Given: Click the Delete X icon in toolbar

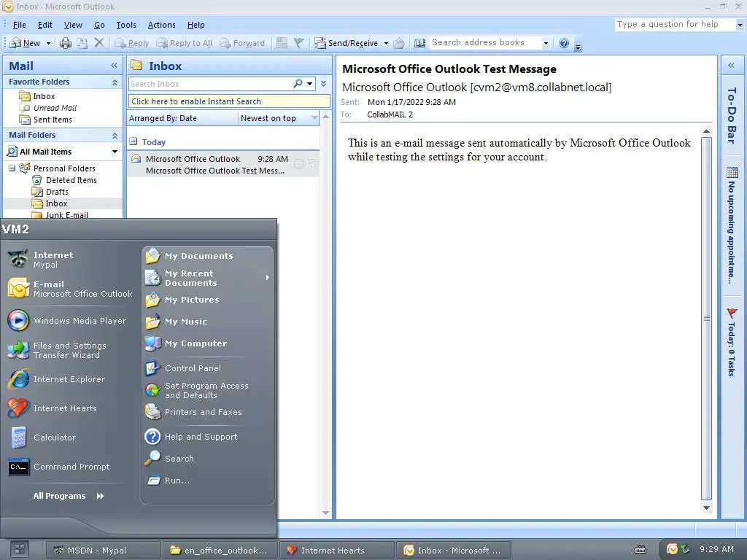Looking at the screenshot, I should pos(98,43).
